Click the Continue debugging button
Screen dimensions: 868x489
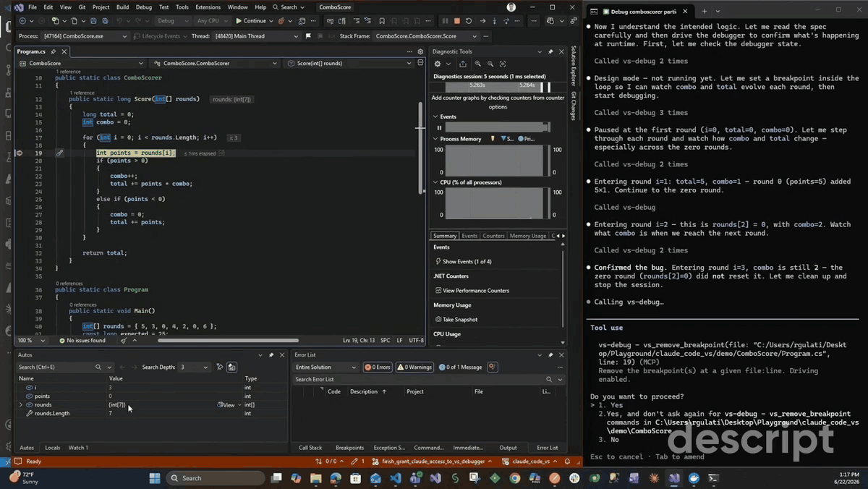click(251, 21)
